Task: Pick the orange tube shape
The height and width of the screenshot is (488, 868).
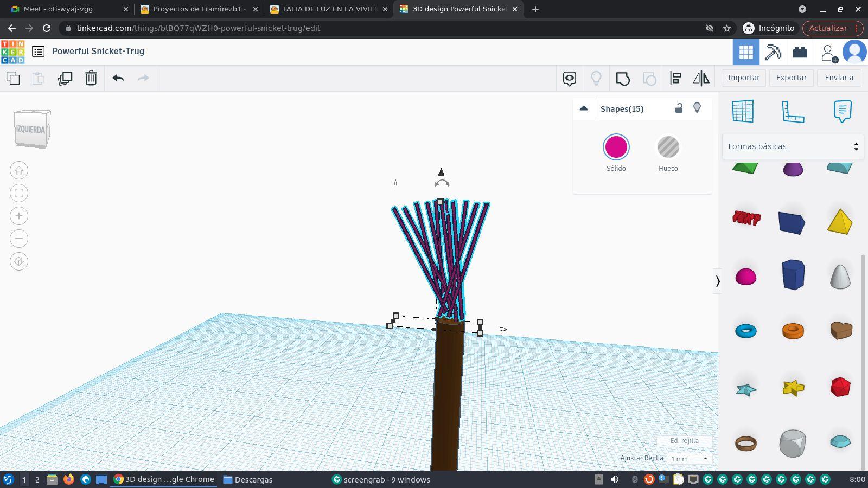Action: click(793, 331)
